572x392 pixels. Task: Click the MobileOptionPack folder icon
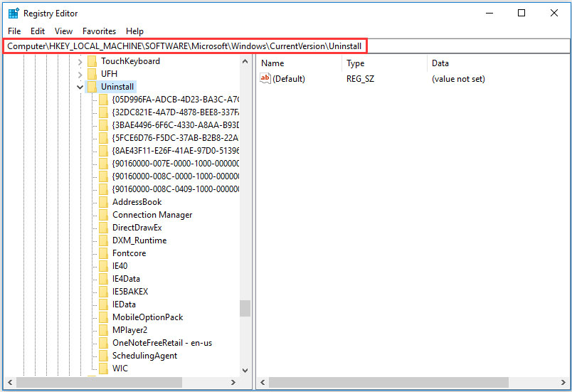coord(104,317)
